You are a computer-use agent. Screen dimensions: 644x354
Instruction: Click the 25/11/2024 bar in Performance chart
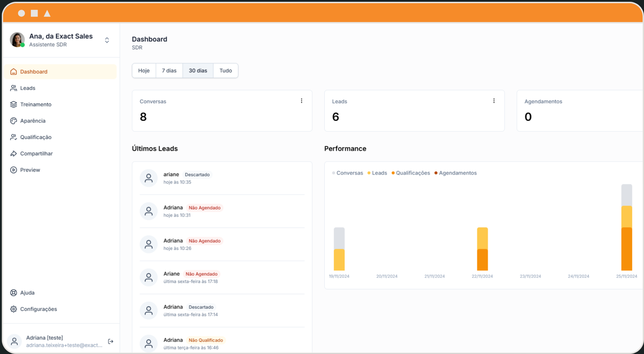(x=627, y=227)
